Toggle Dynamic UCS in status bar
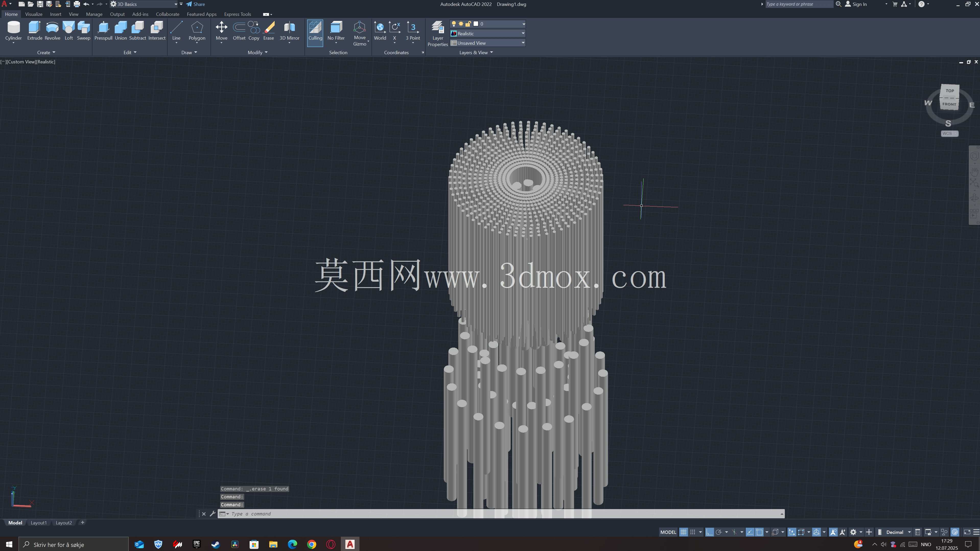The width and height of the screenshot is (980, 551). tap(792, 532)
